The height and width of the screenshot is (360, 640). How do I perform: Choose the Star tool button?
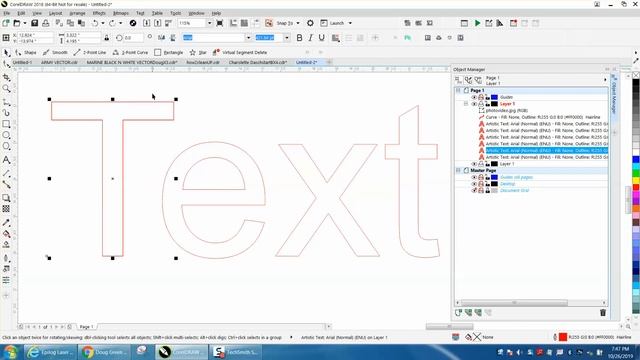[x=198, y=52]
